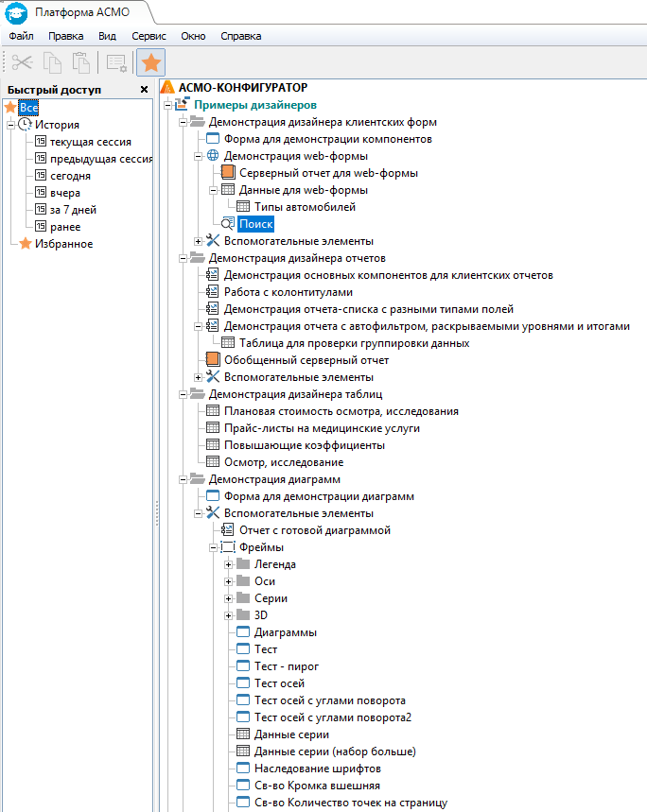
Task: Select Демонстрация отчета-списка с разными типами полей
Action: point(369,309)
